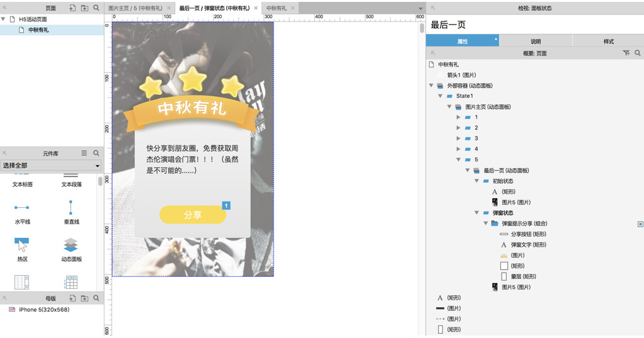Click the yellow 分享 button on canvas

pos(192,215)
